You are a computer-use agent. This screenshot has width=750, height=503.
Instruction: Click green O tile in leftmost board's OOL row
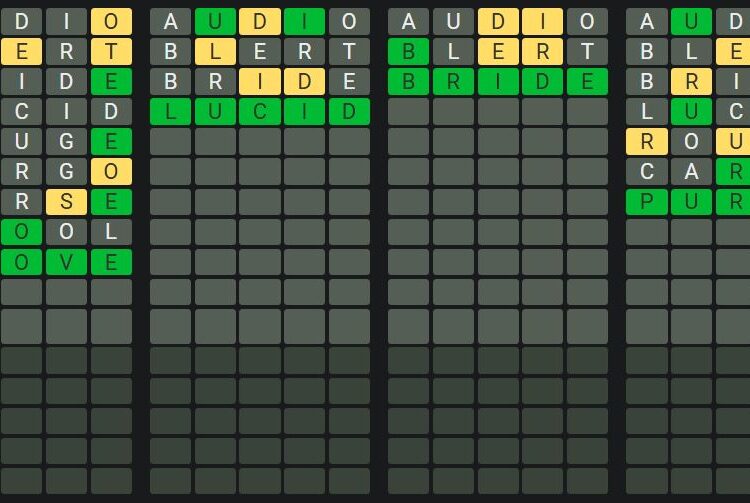click(22, 232)
